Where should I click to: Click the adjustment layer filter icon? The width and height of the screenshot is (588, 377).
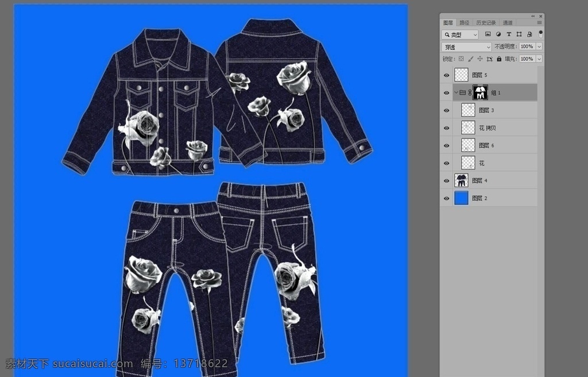[x=498, y=34]
